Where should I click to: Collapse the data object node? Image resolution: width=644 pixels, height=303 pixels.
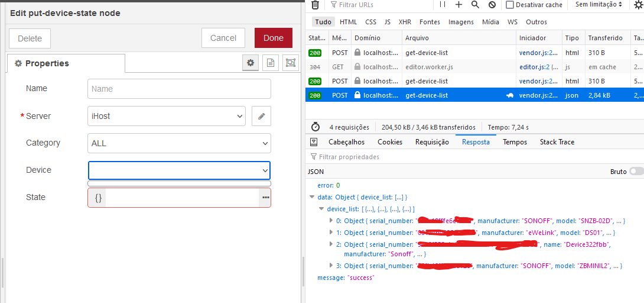(312, 197)
